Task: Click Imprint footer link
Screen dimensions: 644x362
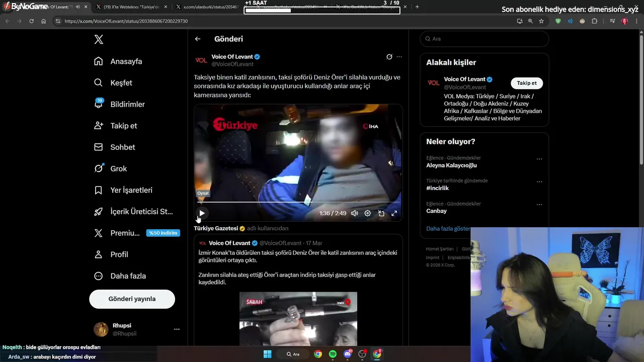Action: click(433, 257)
